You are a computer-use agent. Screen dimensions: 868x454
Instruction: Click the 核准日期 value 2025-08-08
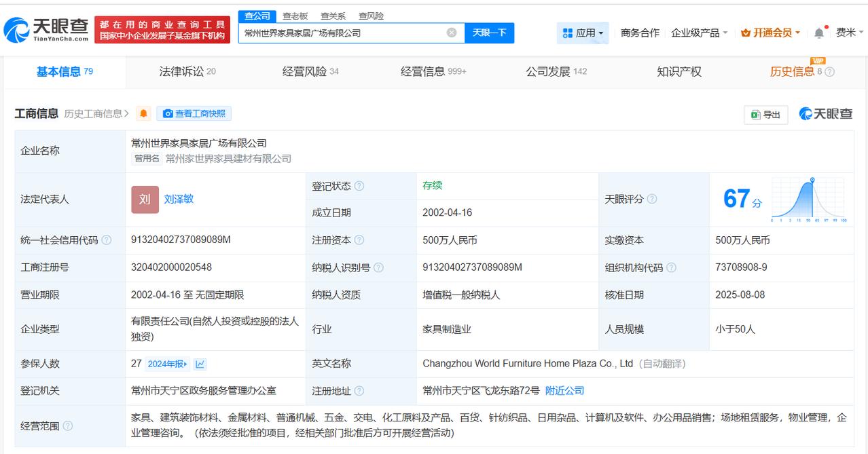coord(740,295)
